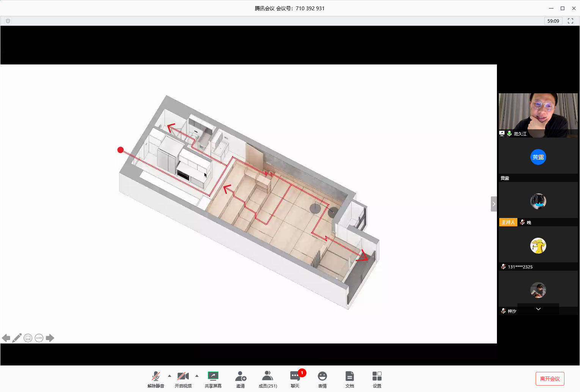Open slide show more options (three dots)
This screenshot has width=580, height=392.
coord(39,338)
